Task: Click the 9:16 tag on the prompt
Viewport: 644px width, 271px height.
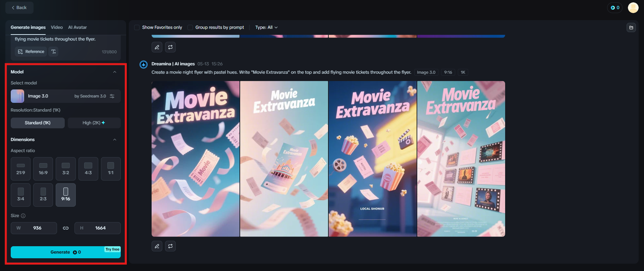Action: coord(448,72)
